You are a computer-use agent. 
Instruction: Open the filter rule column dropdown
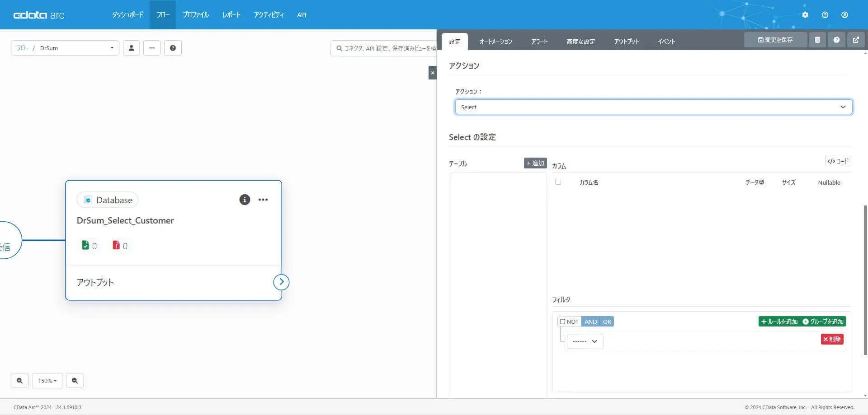(x=585, y=341)
